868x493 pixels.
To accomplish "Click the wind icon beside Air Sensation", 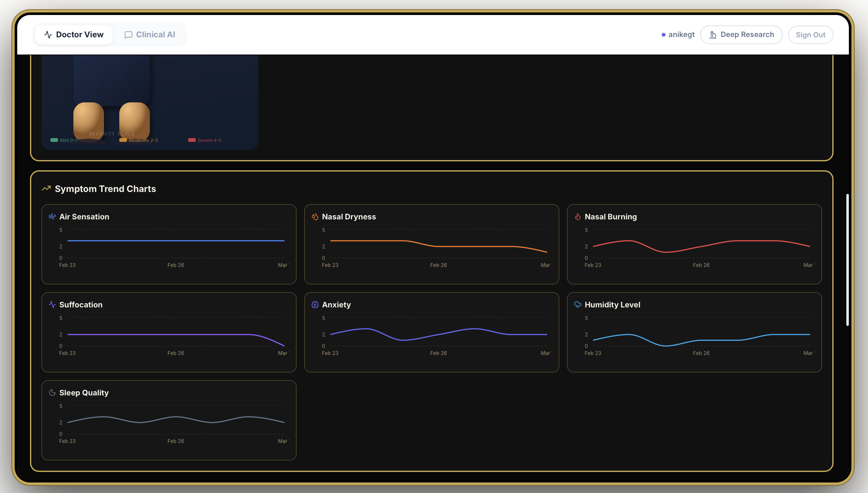I will pyautogui.click(x=52, y=217).
